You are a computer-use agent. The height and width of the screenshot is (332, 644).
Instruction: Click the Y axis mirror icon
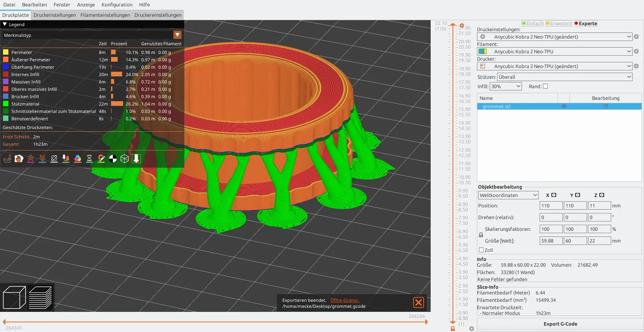[x=578, y=195]
